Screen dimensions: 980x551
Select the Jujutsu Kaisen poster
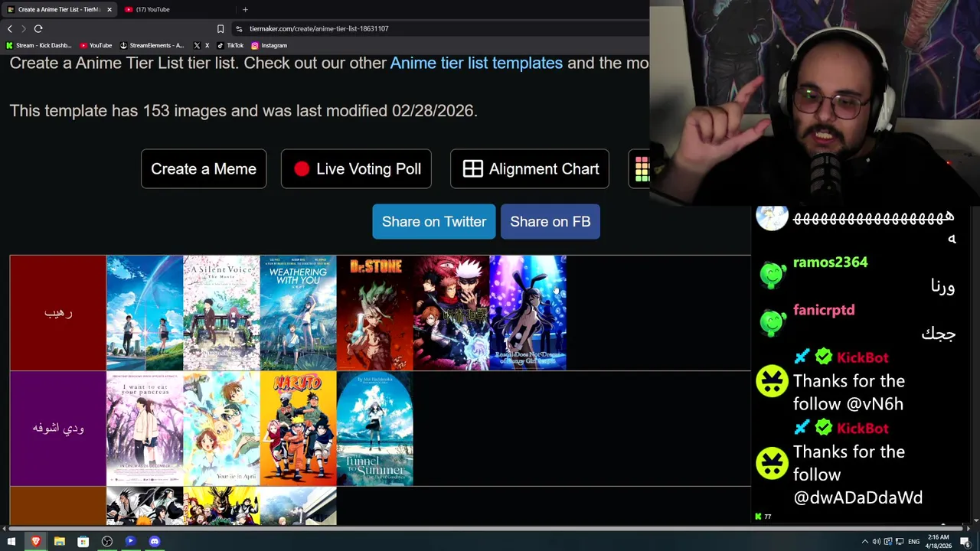coord(451,313)
